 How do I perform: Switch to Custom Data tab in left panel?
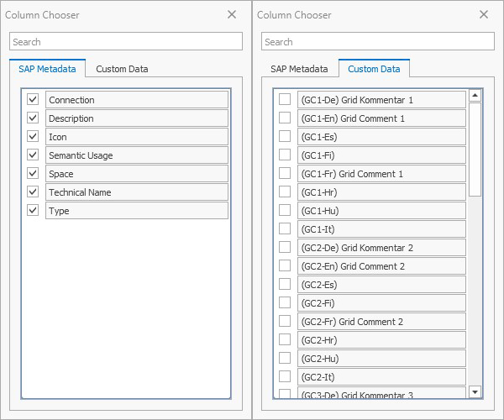(122, 69)
